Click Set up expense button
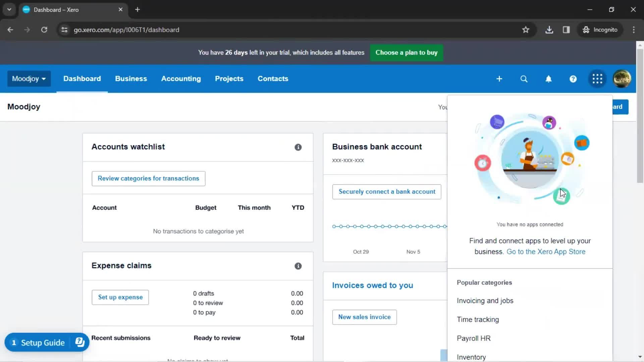This screenshot has width=644, height=362. [120, 297]
